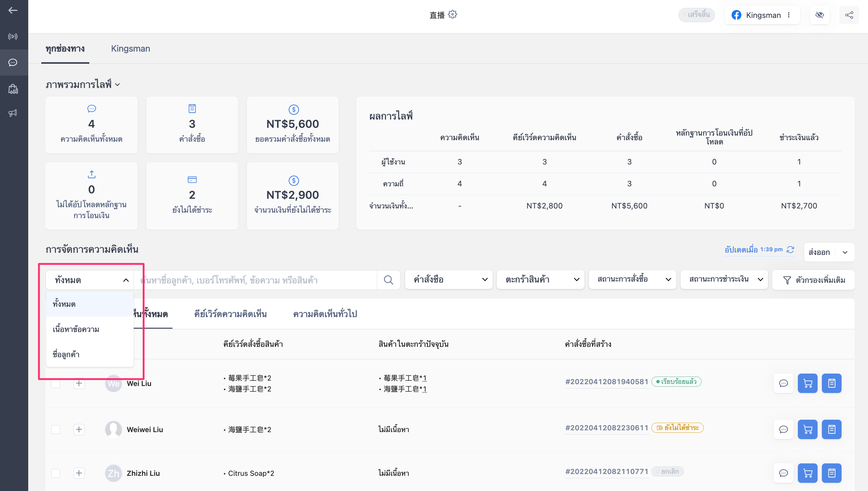Open the สถานะการชำระเงิน dropdown
Screen dimensions: 868x491
pyautogui.click(x=724, y=279)
